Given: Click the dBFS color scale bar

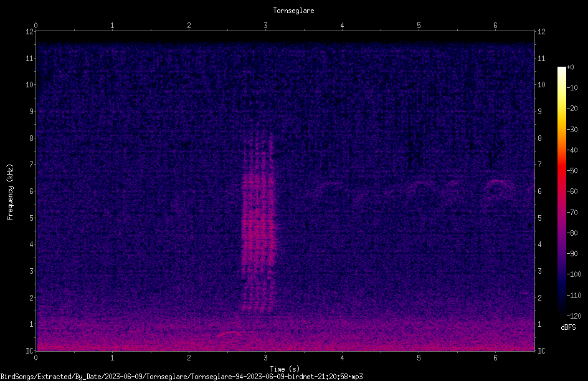Looking at the screenshot, I should coord(562,191).
